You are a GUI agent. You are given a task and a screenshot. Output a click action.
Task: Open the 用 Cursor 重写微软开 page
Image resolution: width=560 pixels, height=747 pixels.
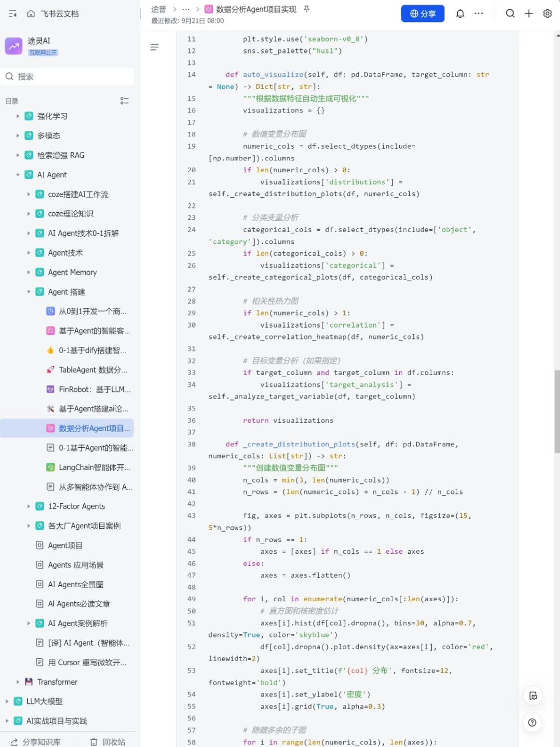tap(87, 662)
